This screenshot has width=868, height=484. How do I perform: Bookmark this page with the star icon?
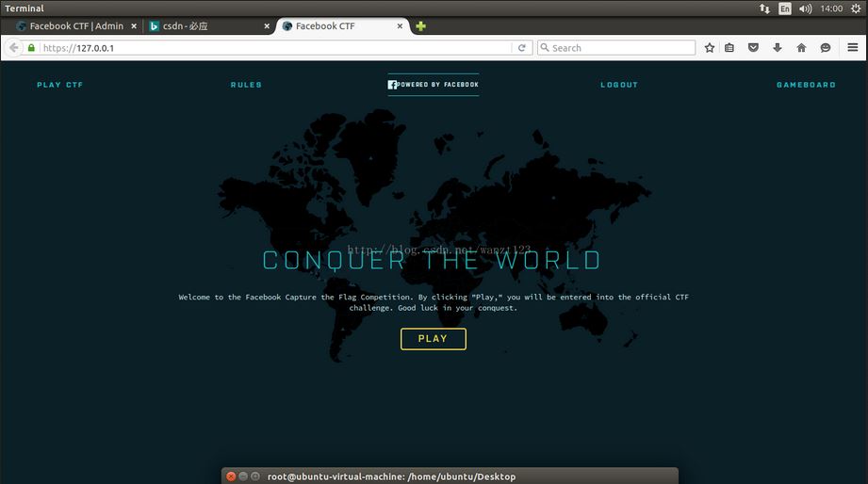(709, 48)
